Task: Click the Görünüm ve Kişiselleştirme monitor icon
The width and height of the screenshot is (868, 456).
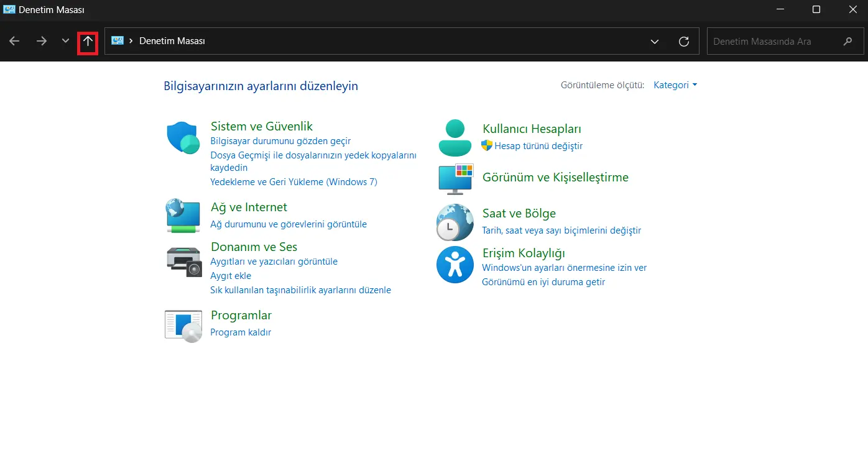Action: click(x=456, y=179)
